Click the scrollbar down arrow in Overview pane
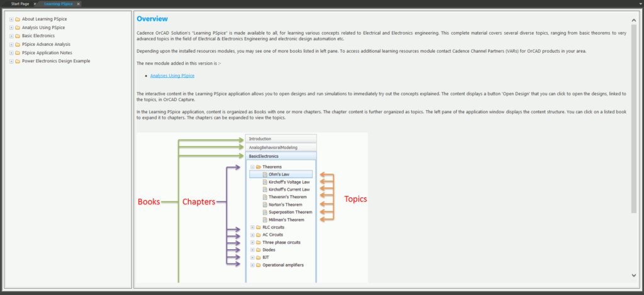The height and width of the screenshot is (295, 644). (x=634, y=276)
